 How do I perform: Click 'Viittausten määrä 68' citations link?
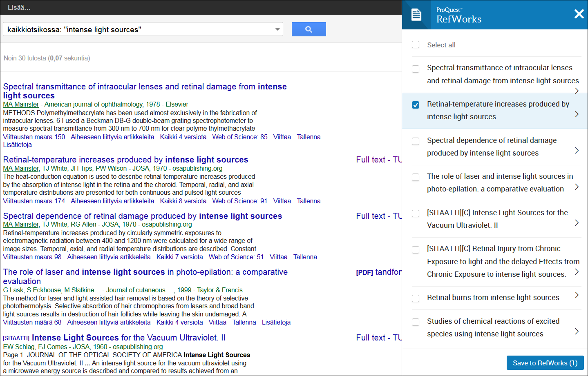click(x=32, y=322)
